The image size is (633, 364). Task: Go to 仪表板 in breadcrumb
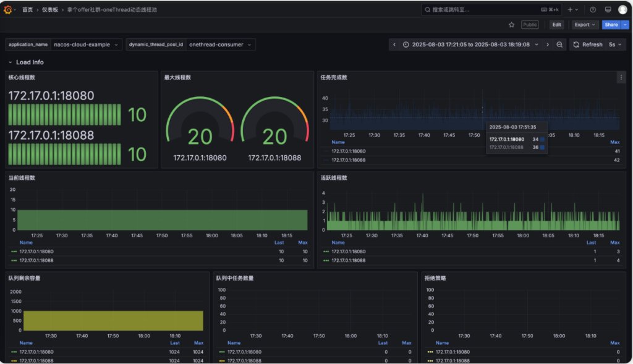coord(50,10)
